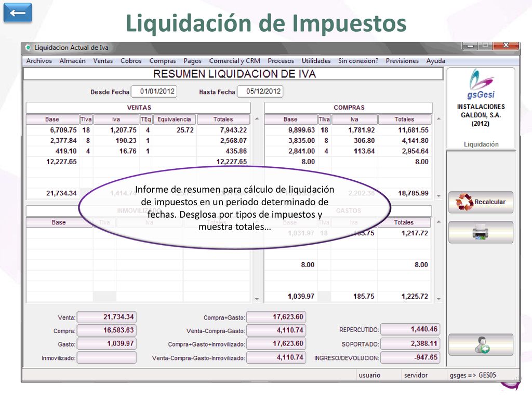Open the Utilidades menu

[316, 61]
